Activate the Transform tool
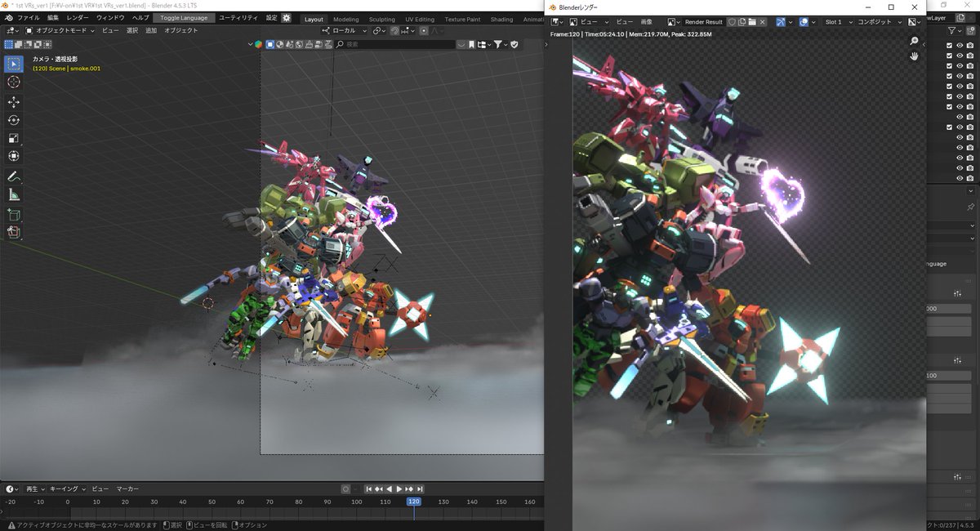The image size is (980, 531). (13, 156)
